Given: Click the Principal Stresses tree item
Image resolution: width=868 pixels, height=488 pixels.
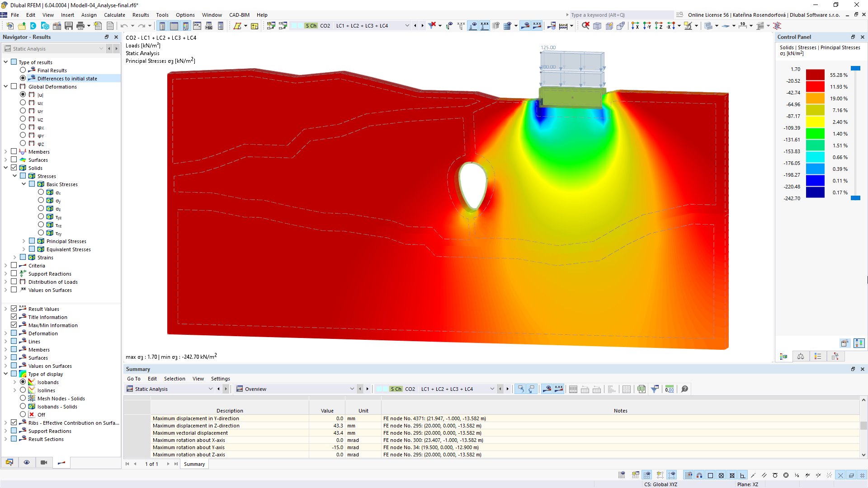Looking at the screenshot, I should tap(66, 241).
